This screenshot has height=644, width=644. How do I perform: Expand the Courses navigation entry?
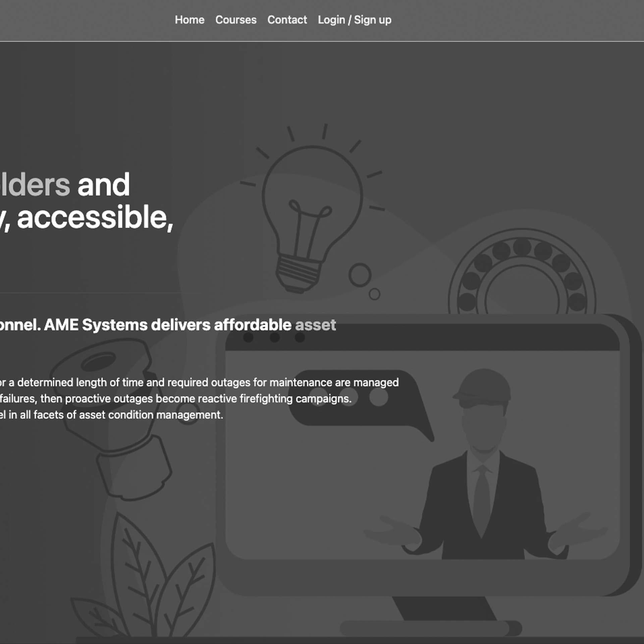(x=236, y=20)
